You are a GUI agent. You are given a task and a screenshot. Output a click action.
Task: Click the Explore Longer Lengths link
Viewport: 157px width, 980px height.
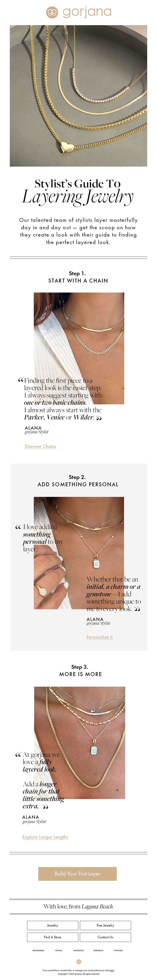pos(45,837)
